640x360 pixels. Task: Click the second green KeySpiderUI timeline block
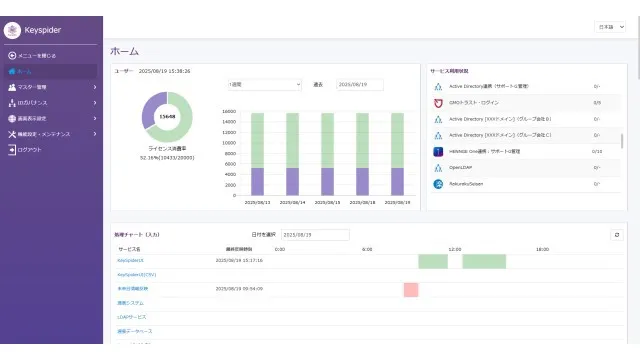(484, 261)
